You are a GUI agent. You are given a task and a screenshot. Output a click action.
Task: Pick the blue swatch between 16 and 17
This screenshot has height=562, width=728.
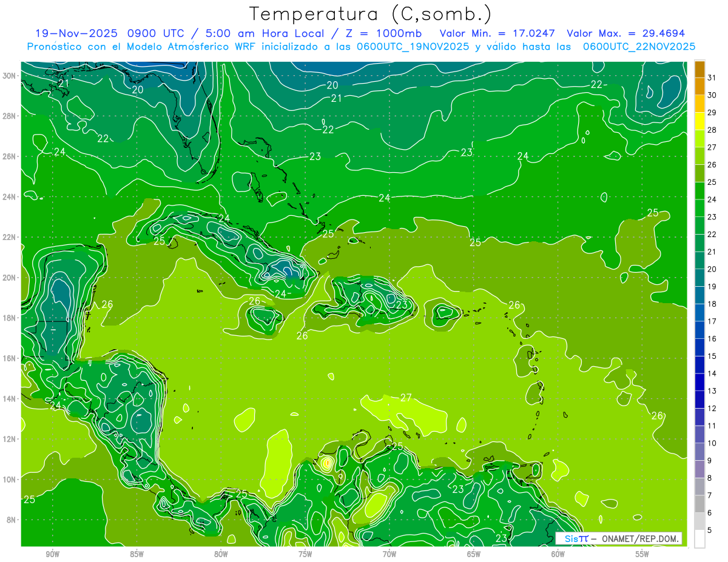tap(699, 330)
